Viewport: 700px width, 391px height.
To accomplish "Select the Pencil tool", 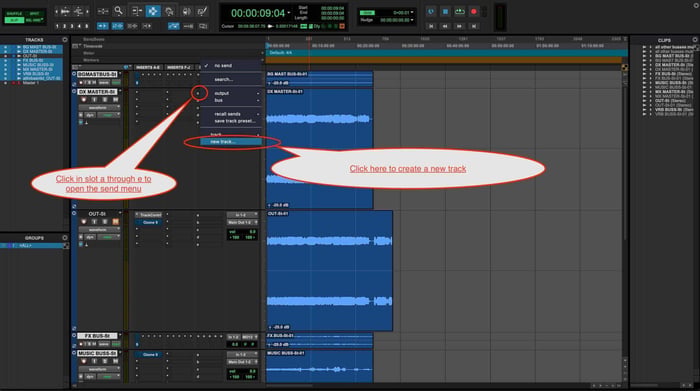I will (x=202, y=11).
